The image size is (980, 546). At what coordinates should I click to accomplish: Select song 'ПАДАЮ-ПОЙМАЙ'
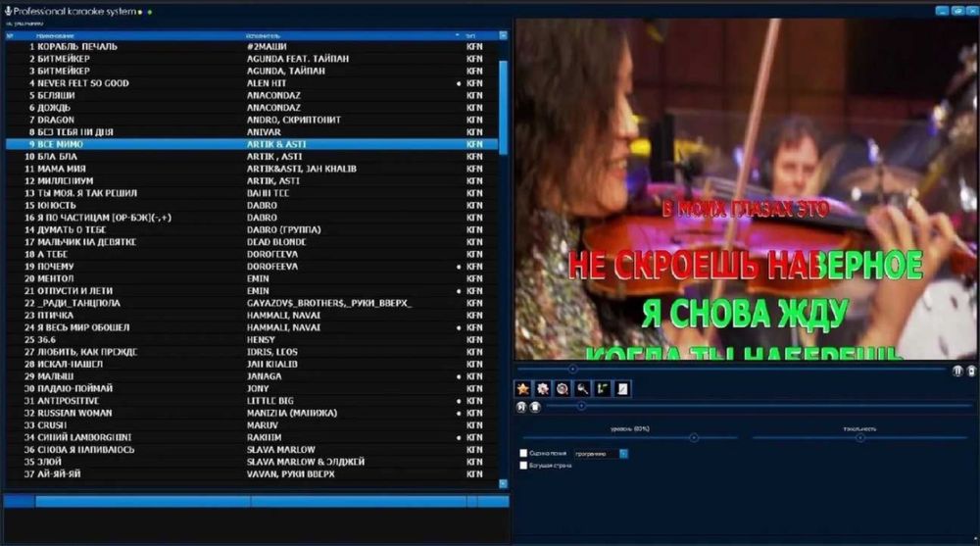pyautogui.click(x=75, y=388)
